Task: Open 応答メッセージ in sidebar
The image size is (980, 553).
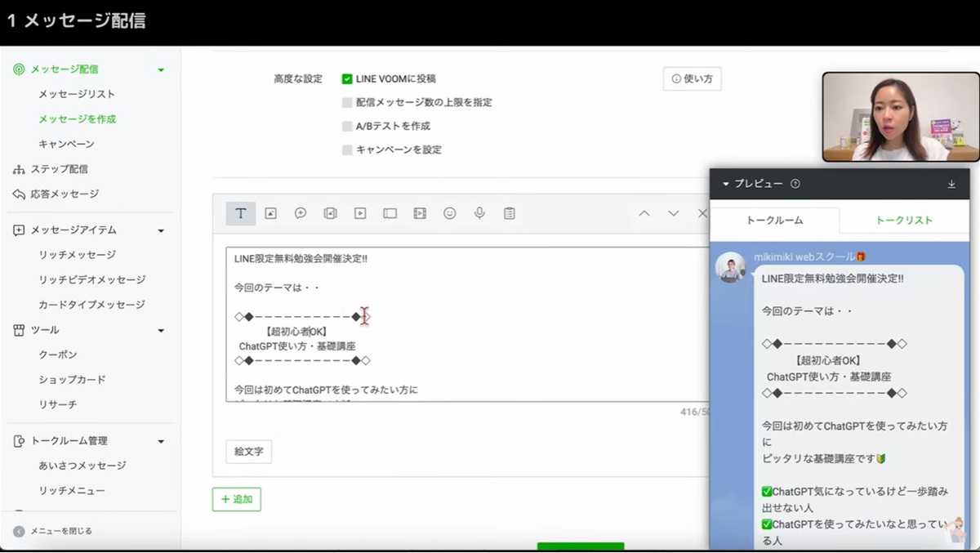Action: [65, 194]
